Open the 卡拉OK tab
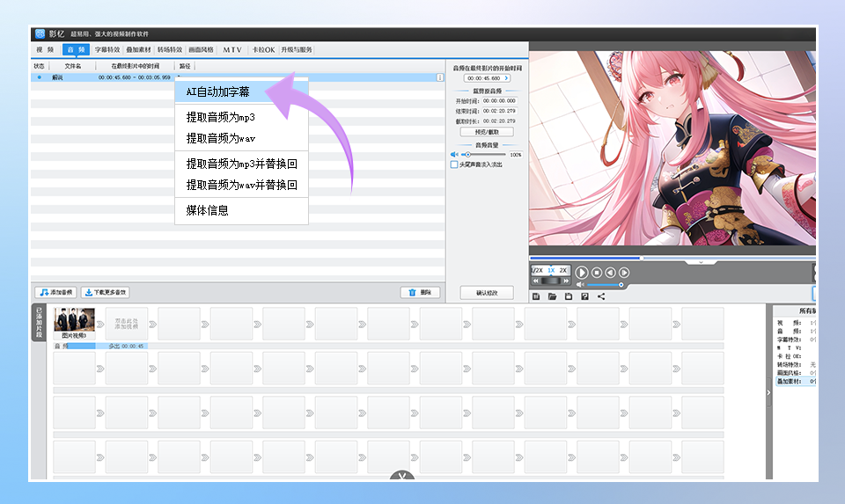 (x=263, y=49)
